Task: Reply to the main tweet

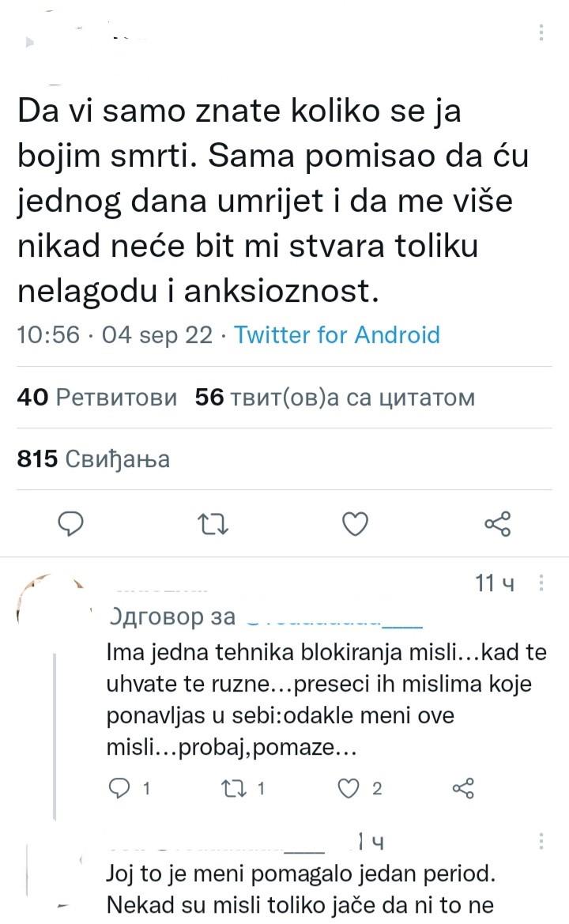Action: click(x=70, y=523)
